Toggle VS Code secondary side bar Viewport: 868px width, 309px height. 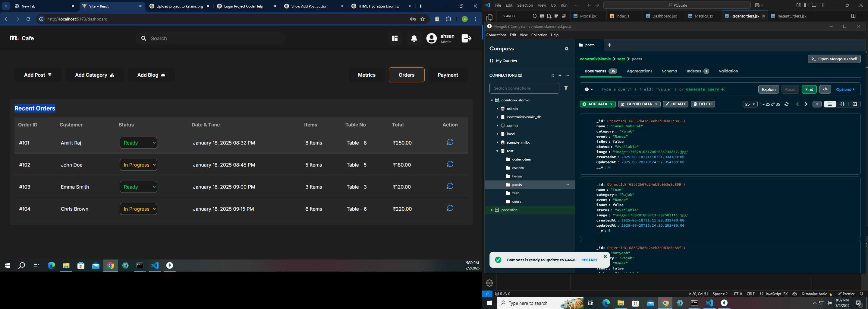[822, 5]
